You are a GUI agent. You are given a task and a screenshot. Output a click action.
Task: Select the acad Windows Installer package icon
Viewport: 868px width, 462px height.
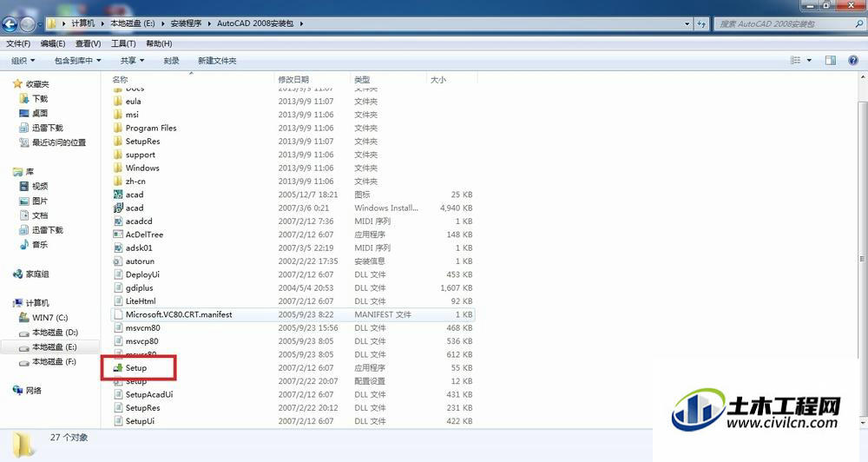[x=118, y=208]
